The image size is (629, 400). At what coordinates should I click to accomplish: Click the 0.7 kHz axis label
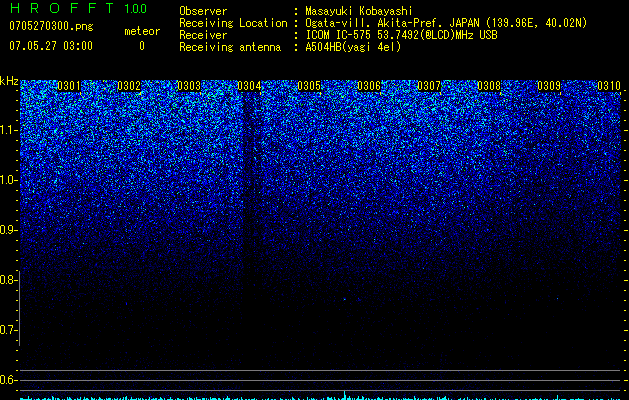point(9,330)
